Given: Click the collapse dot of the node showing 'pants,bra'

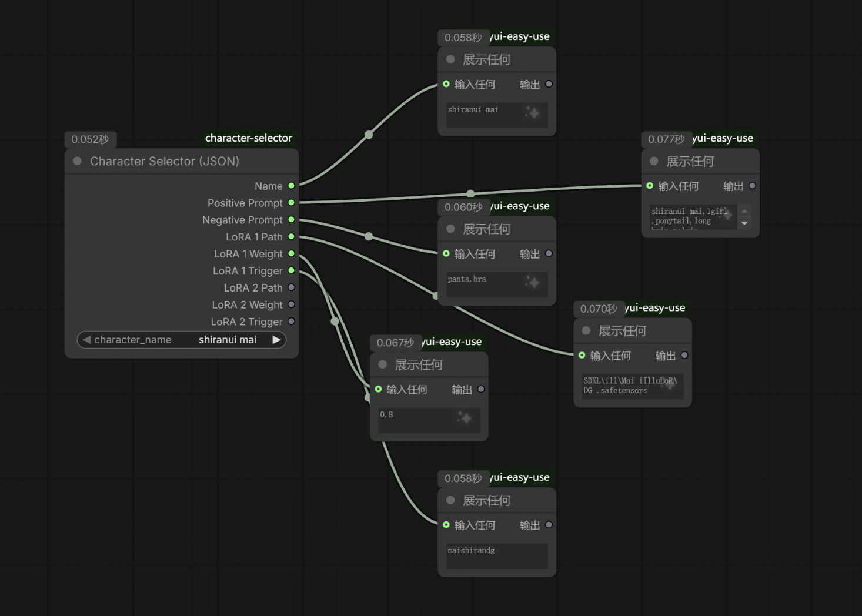Looking at the screenshot, I should (450, 229).
